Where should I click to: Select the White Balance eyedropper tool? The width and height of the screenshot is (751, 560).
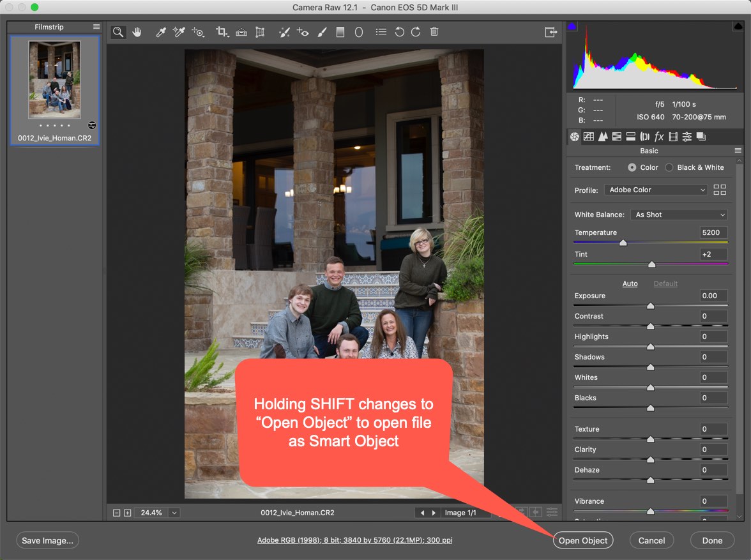point(161,32)
